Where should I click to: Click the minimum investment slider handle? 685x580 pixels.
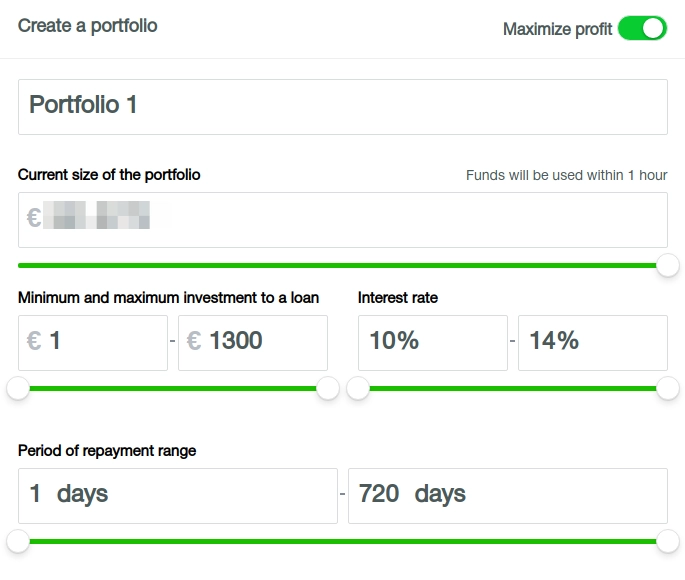pos(18,389)
